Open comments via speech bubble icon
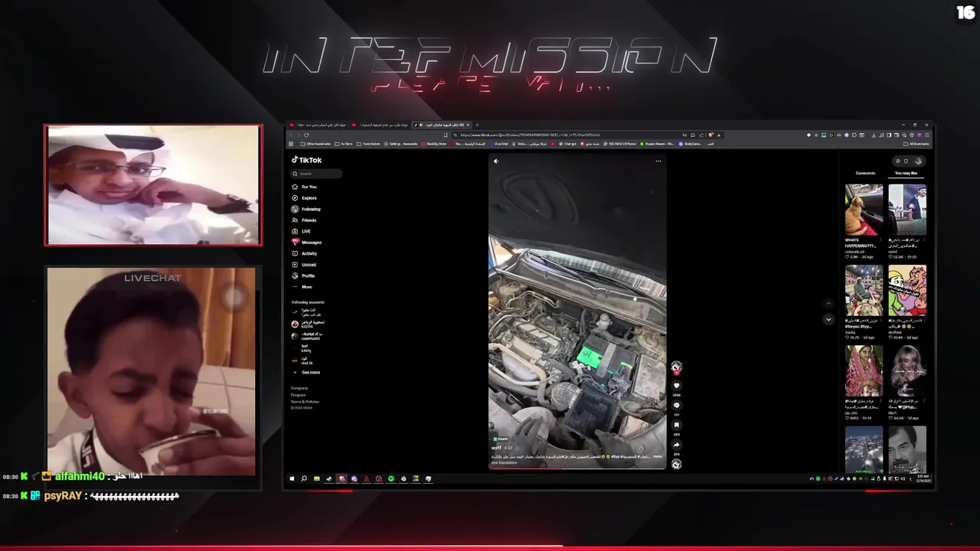The height and width of the screenshot is (551, 980). coord(676,406)
